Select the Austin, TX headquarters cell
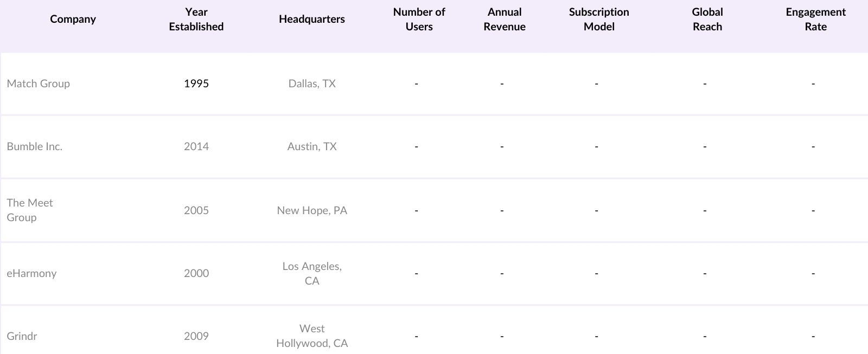Image resolution: width=868 pixels, height=354 pixels. point(311,146)
